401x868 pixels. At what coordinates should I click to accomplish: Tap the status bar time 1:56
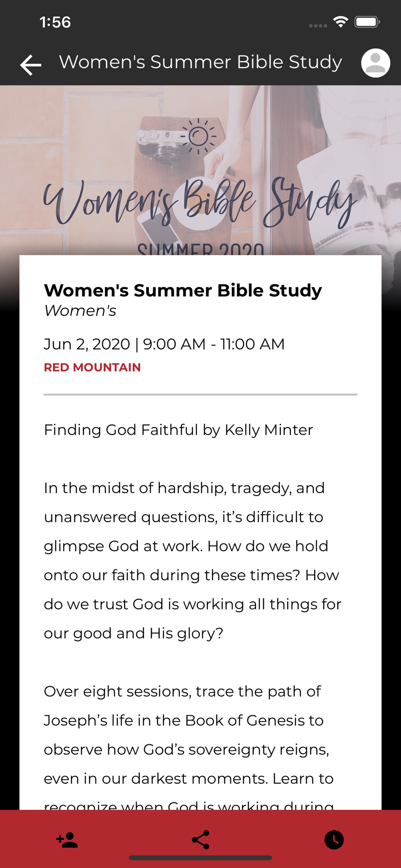55,22
